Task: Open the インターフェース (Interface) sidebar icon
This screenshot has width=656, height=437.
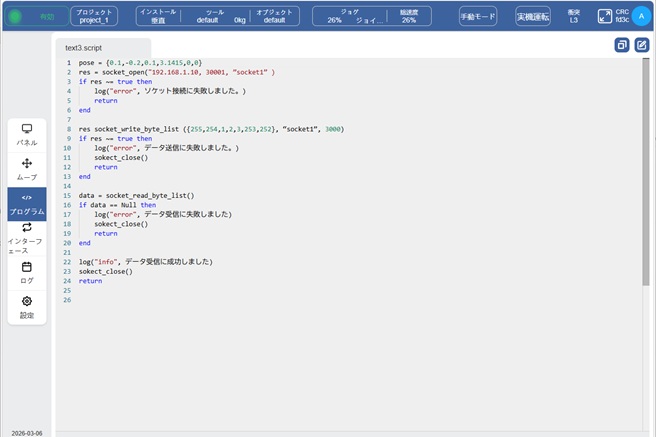Action: pyautogui.click(x=27, y=238)
